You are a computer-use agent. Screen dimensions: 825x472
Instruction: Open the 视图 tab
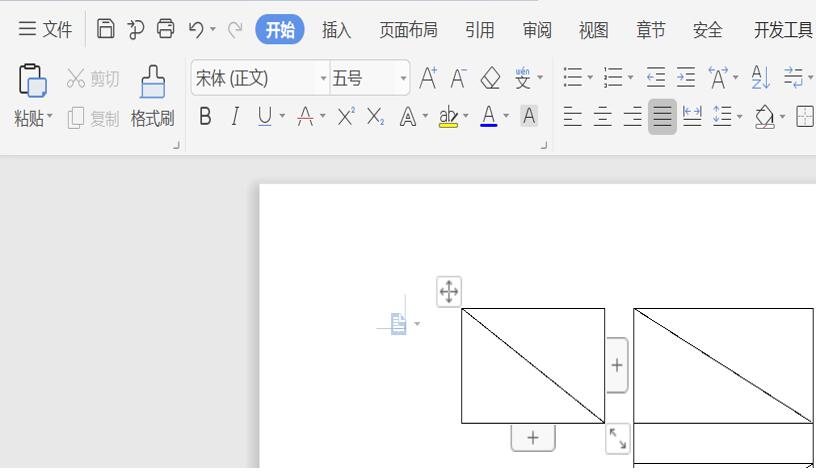(593, 29)
